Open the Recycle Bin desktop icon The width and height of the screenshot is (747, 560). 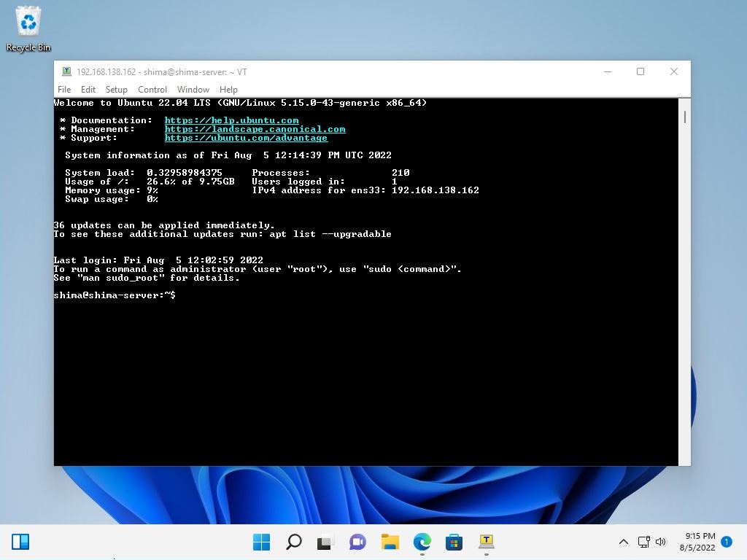coord(28,28)
